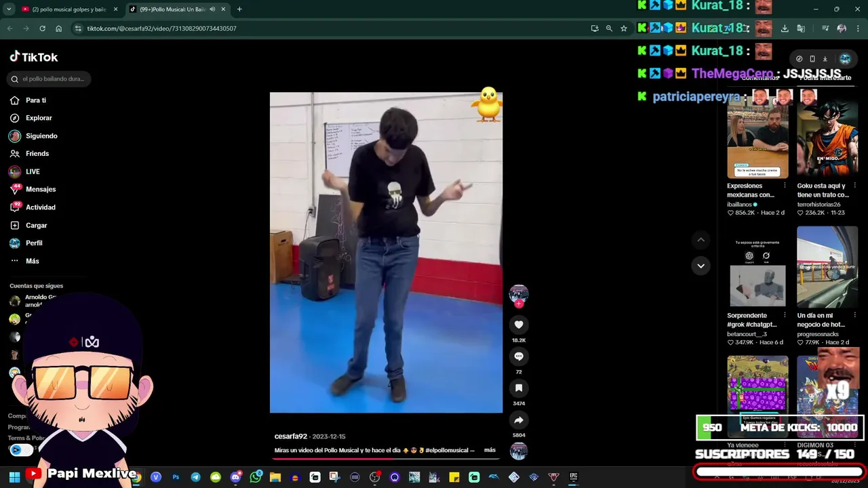Follow the creator via avatar plus button

(519, 304)
